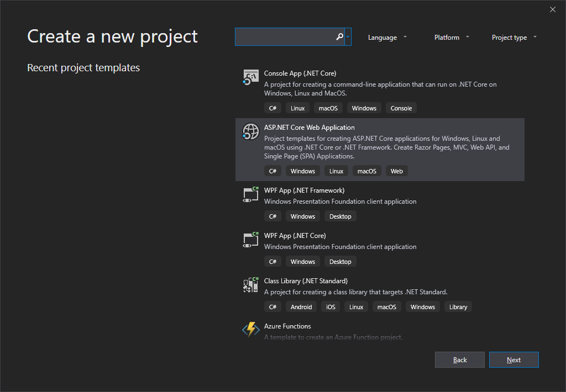Select ASP.NET Core Web Application template title

coord(310,128)
